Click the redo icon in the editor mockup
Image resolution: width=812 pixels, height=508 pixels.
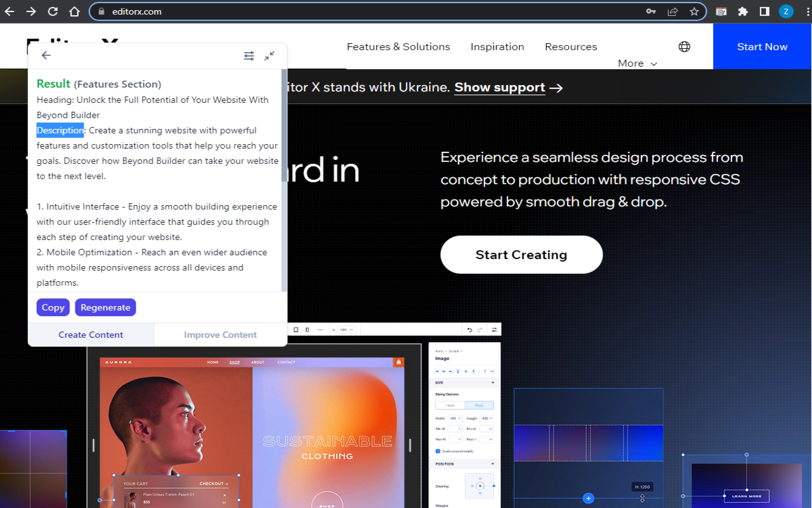[480, 329]
